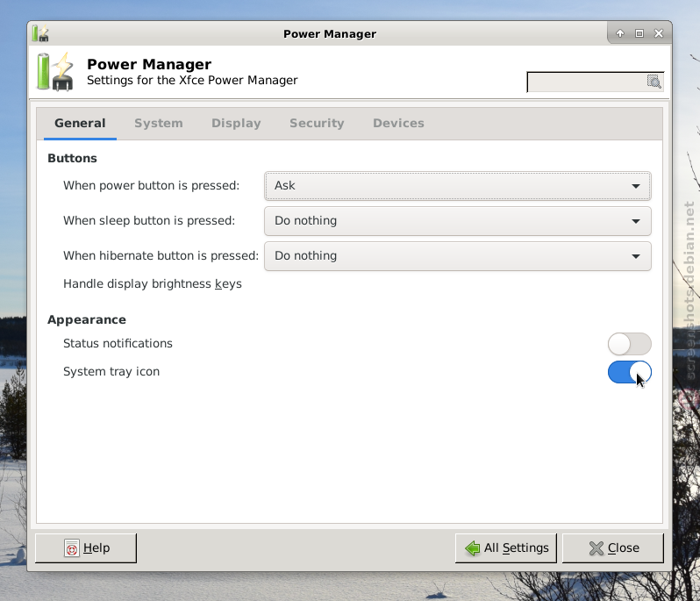Screen dimensions: 700x601
Task: Click the Buttons section heading
Action: 72,158
